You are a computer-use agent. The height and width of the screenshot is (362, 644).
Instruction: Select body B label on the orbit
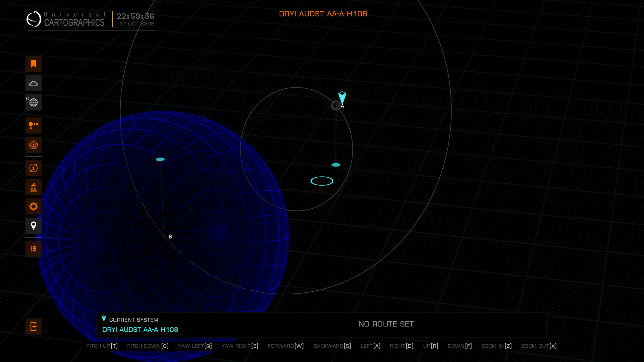coord(170,237)
